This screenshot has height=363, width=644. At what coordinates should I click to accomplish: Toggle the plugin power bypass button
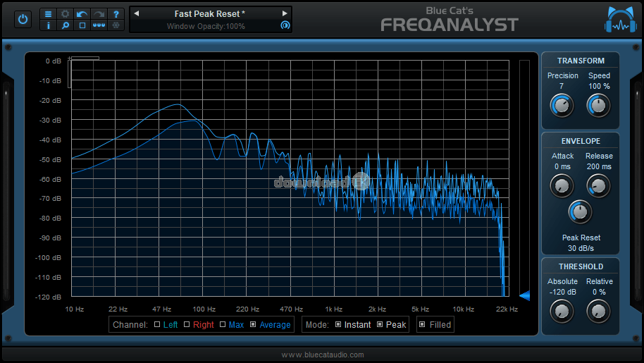[x=23, y=19]
